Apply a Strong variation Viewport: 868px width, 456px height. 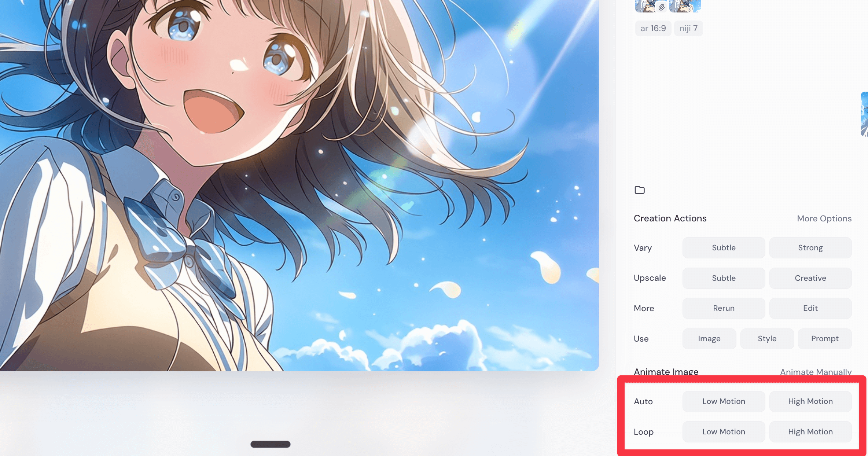(810, 247)
